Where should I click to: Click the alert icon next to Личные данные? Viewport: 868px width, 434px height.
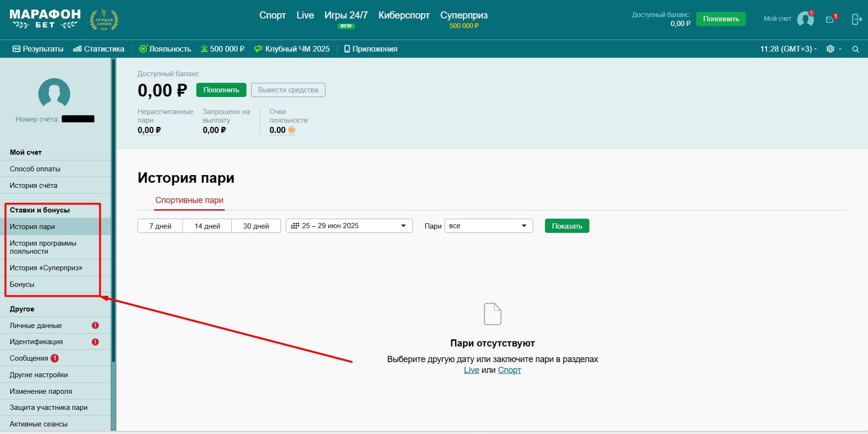(x=95, y=325)
